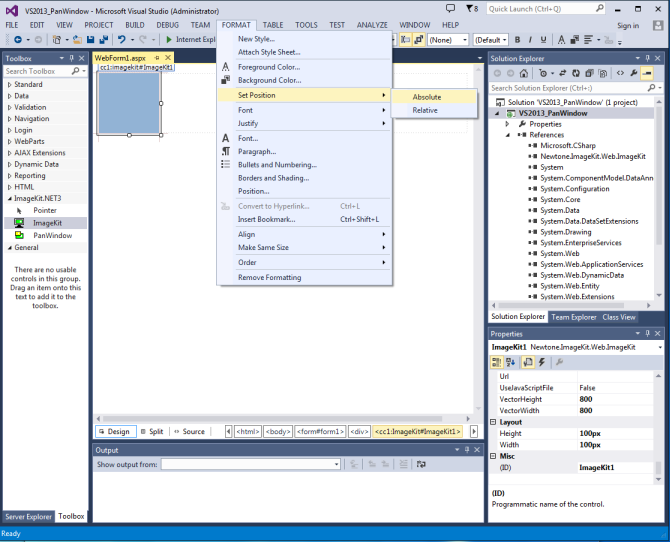Click the blue ImageKit1 control on design surface

click(129, 103)
